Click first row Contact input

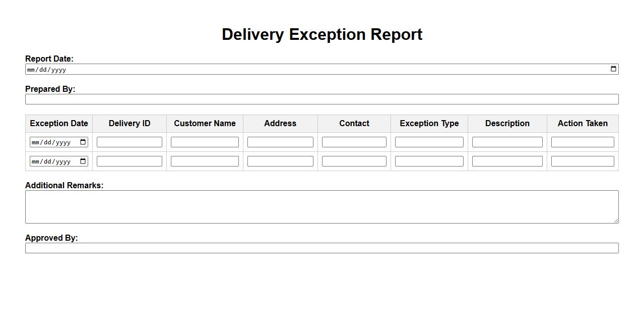coord(354,142)
